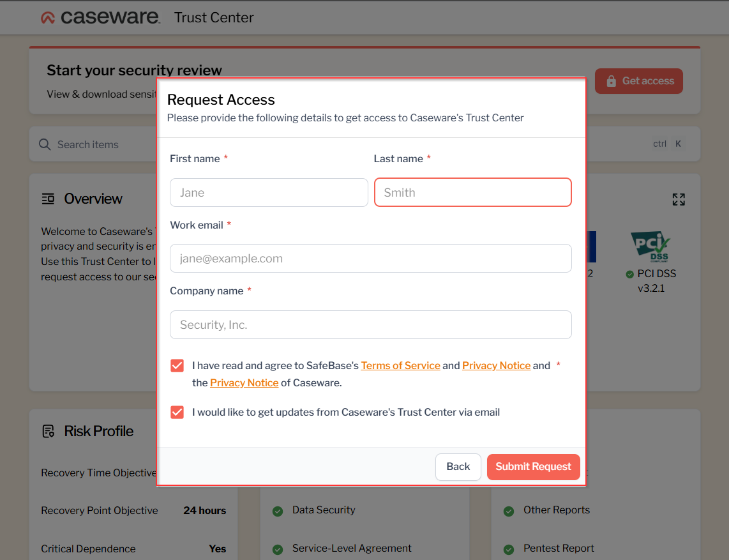Click the green check beside Other Reports

[x=509, y=511]
